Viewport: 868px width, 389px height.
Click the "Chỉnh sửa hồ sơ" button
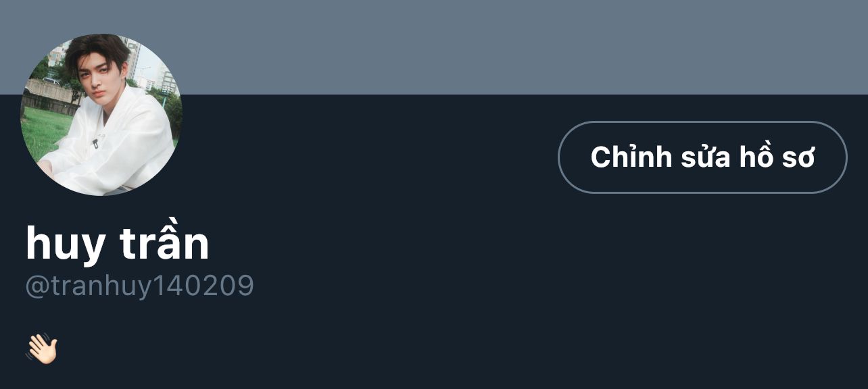[702, 157]
